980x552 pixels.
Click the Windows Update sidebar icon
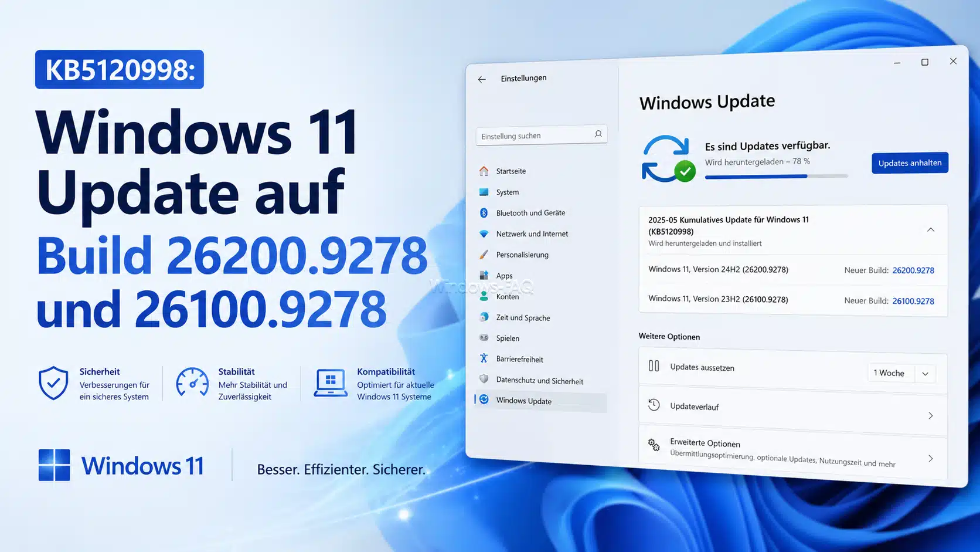(484, 399)
